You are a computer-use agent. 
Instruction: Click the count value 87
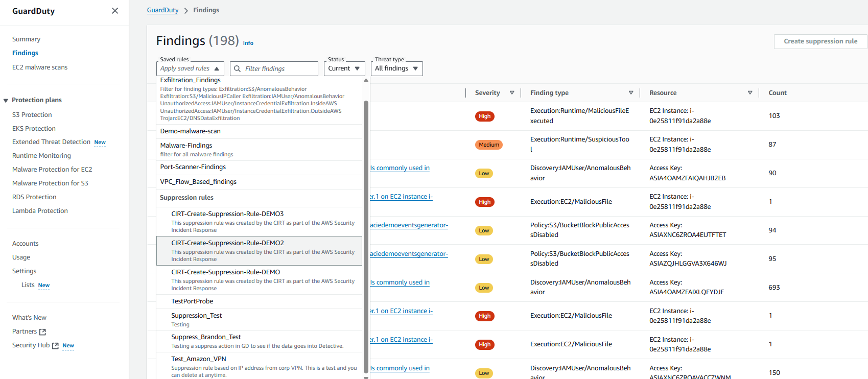(x=772, y=145)
